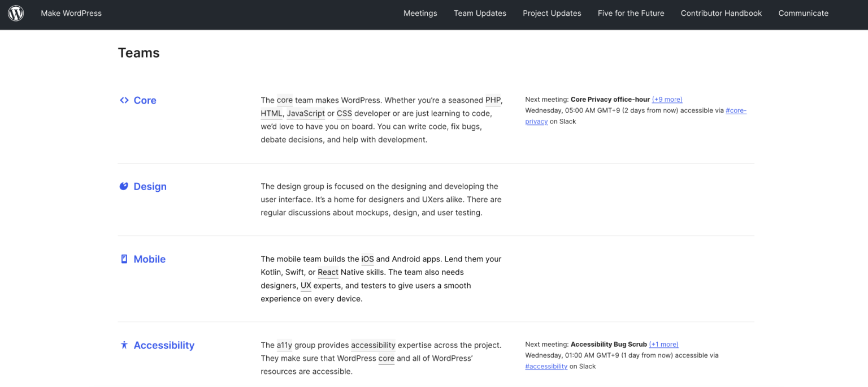Click the 'HTML' abbreviation in Core description

[x=271, y=113]
